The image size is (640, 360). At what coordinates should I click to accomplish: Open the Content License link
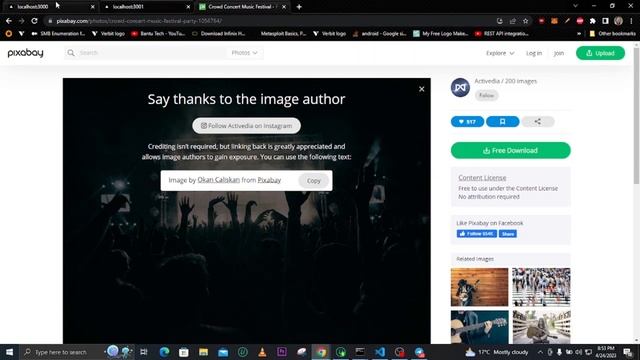(x=482, y=178)
